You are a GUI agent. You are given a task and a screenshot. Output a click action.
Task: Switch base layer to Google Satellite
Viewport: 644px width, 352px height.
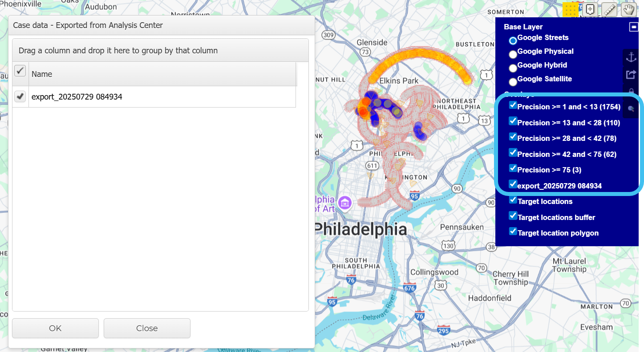(513, 81)
